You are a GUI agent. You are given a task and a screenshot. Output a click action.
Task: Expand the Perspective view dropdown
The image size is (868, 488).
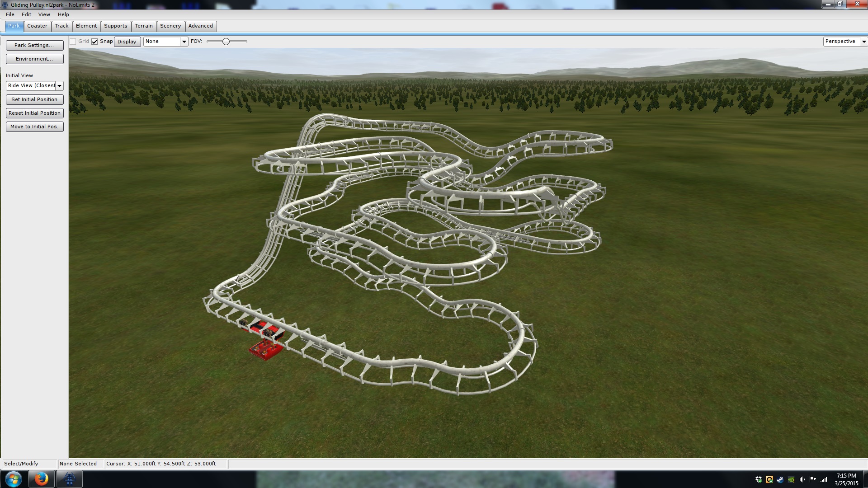pos(863,42)
